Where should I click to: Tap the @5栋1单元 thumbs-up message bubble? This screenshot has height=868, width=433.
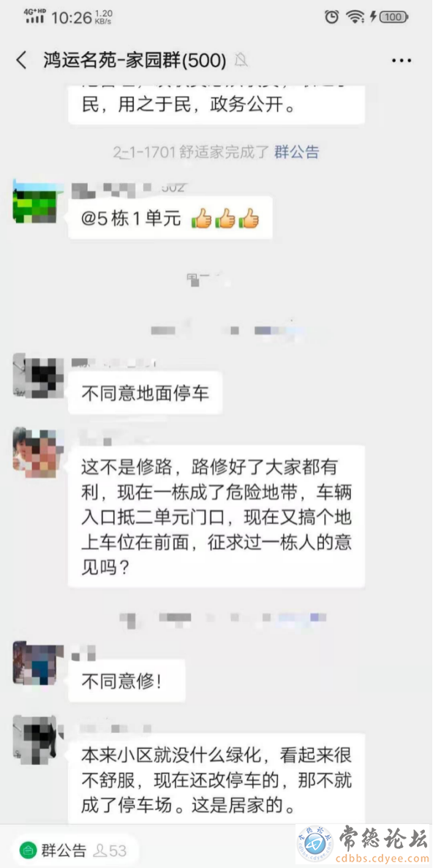[170, 219]
